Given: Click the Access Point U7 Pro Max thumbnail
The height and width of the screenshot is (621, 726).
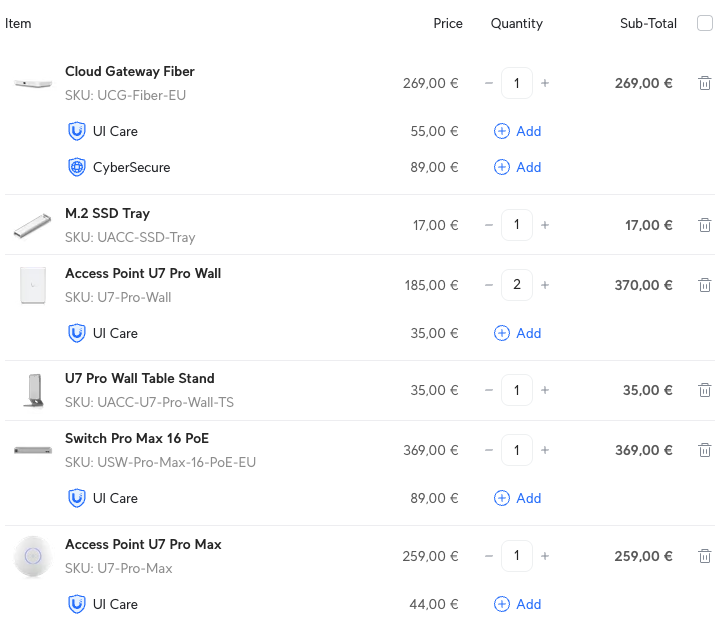Looking at the screenshot, I should [33, 556].
